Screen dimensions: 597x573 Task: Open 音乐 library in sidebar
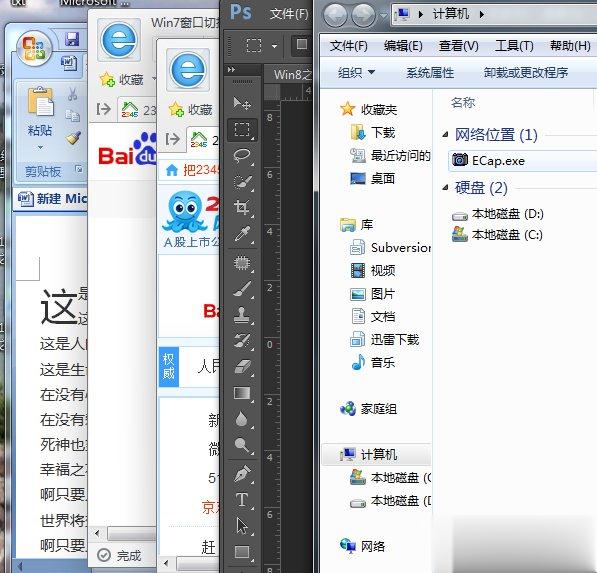coord(372,362)
